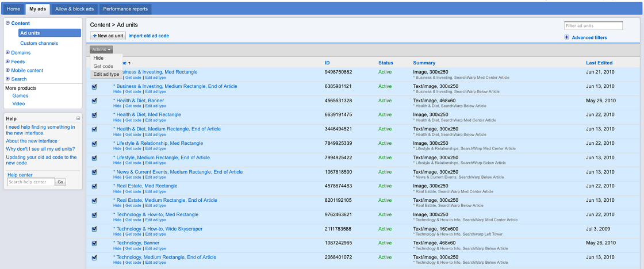Image resolution: width=644 pixels, height=269 pixels.
Task: Click Get code under Real Estate, Med Rectangle
Action: coord(133,191)
